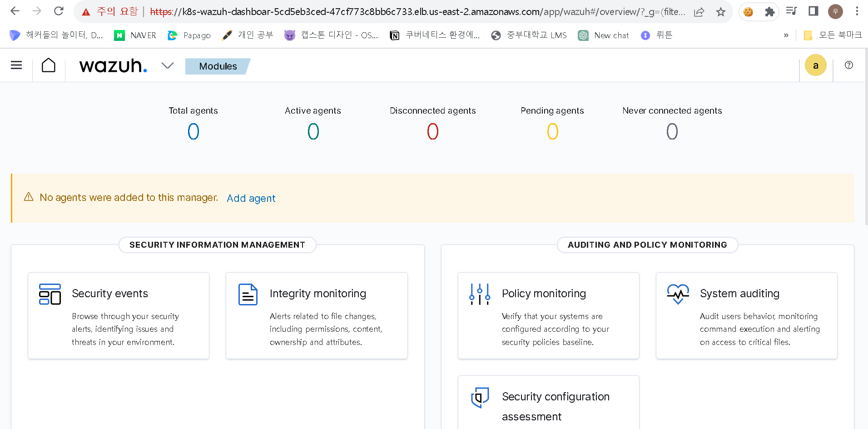Select the Active agents count
Viewport: 868px width, 429px height.
[x=313, y=132]
